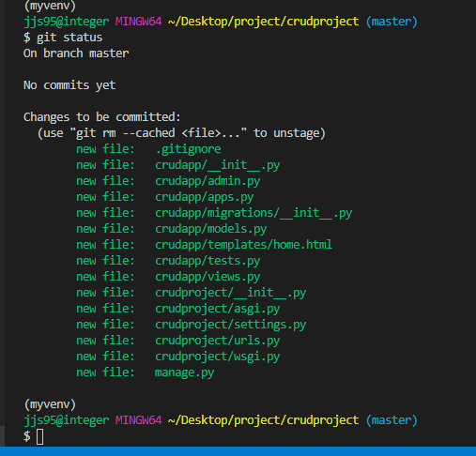Image resolution: width=476 pixels, height=456 pixels.
Task: Click the crudproject/asgi.py entry
Action: click(x=218, y=309)
